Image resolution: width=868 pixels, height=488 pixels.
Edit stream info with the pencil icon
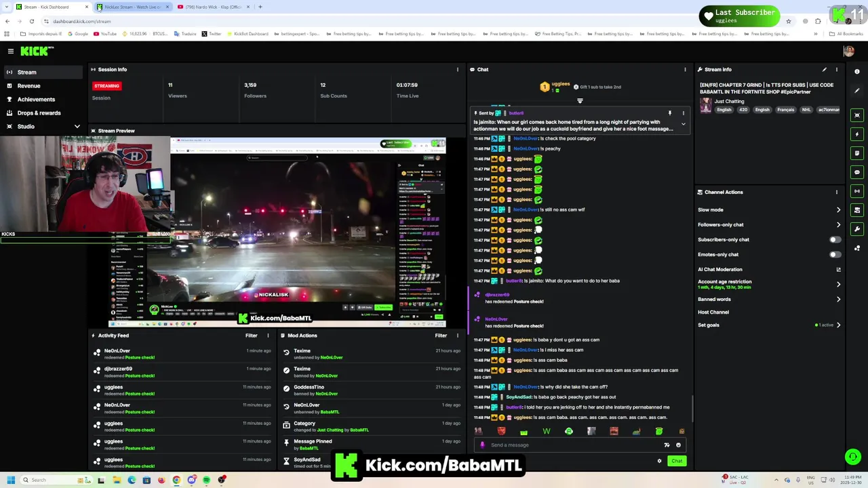[825, 70]
